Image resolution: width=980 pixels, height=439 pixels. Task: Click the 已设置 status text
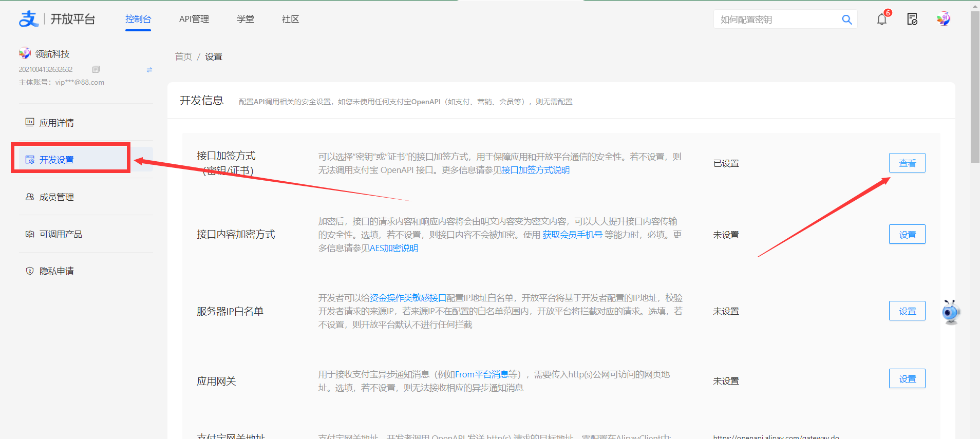[x=726, y=163]
